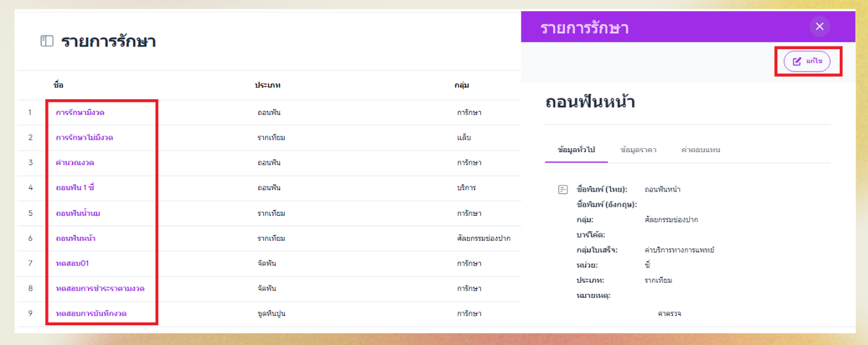Click the กลุ่ม column header
This screenshot has height=345, width=868.
(x=462, y=85)
